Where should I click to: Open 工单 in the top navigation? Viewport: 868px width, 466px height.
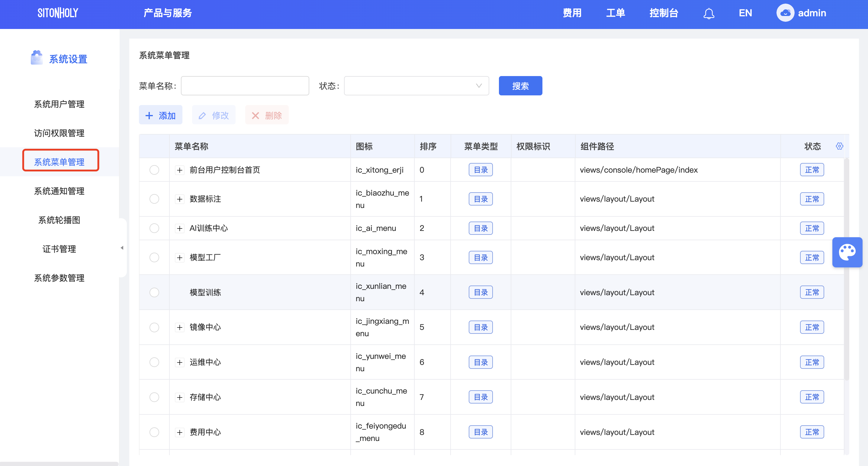616,13
